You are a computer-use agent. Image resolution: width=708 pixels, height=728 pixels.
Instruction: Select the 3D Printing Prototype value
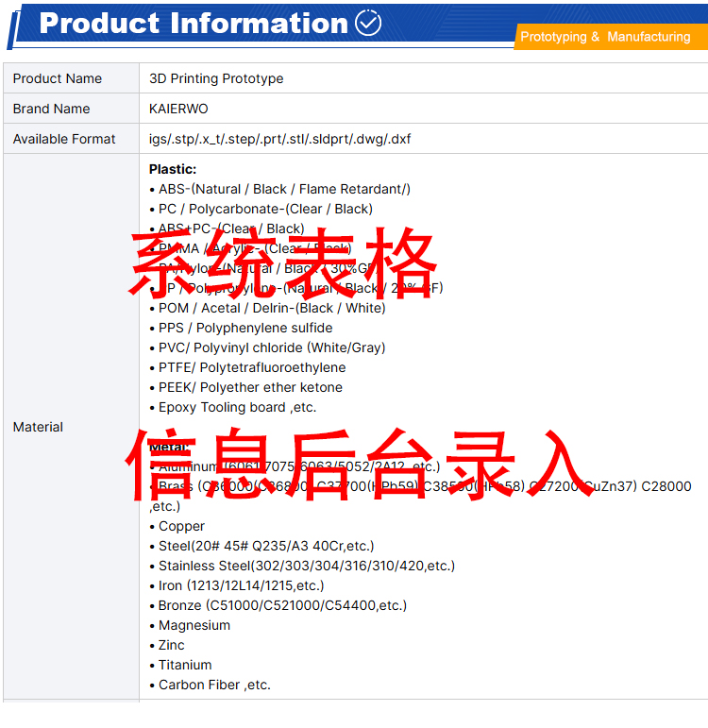[216, 78]
